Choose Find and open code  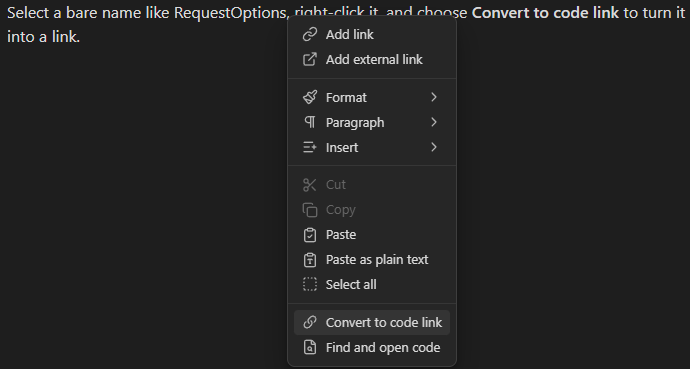pyautogui.click(x=372, y=347)
